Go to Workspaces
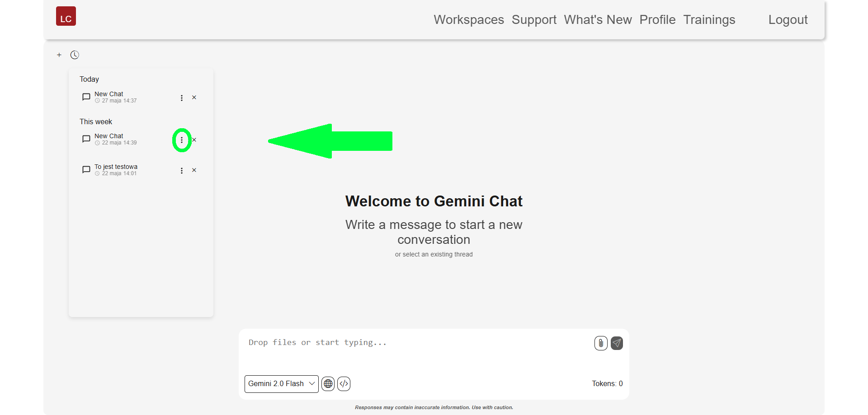 (x=469, y=20)
